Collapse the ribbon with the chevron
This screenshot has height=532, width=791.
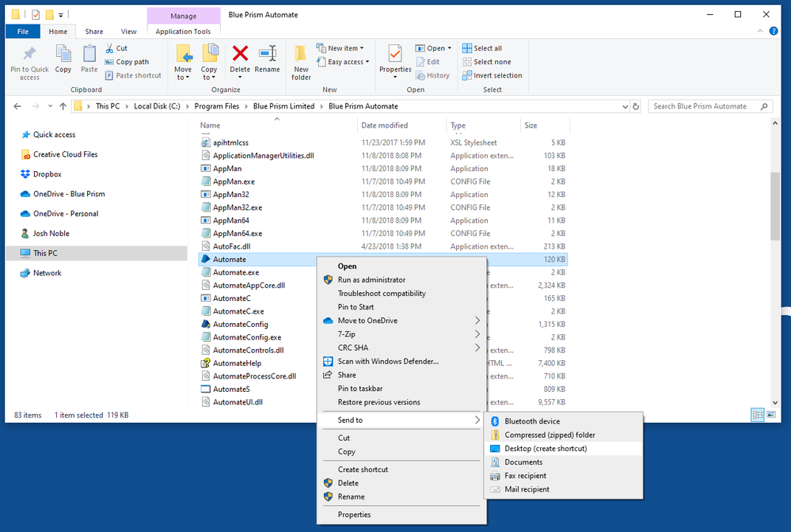tap(759, 31)
